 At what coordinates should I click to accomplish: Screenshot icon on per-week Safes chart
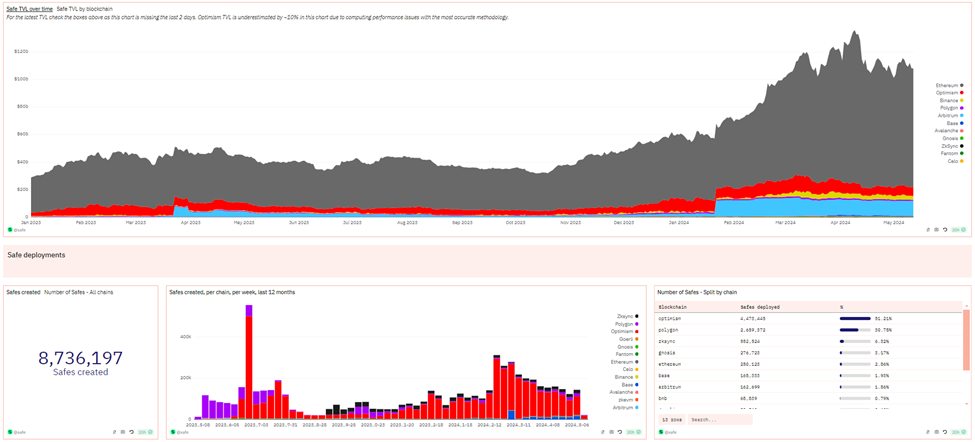tap(611, 431)
